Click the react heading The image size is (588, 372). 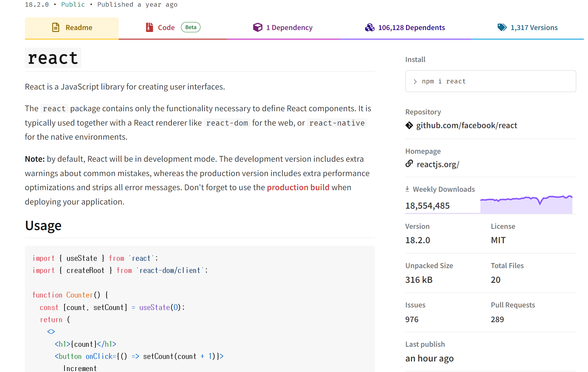53,58
